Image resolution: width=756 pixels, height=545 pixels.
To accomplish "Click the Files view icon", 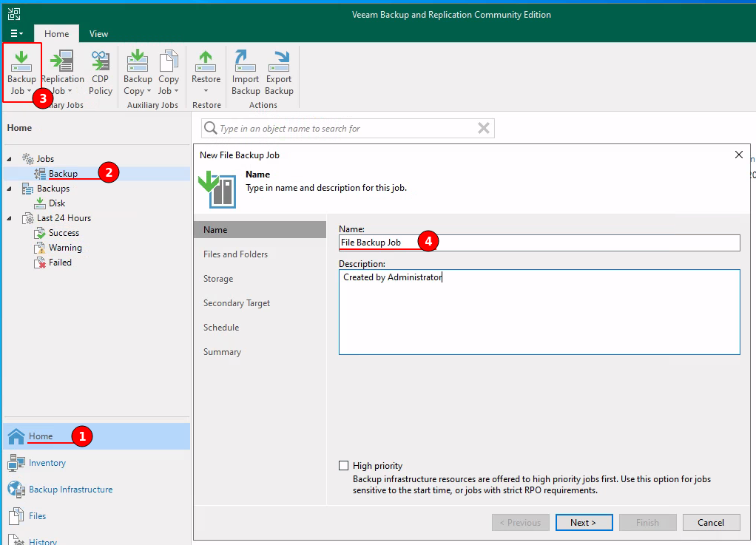I will pyautogui.click(x=16, y=516).
